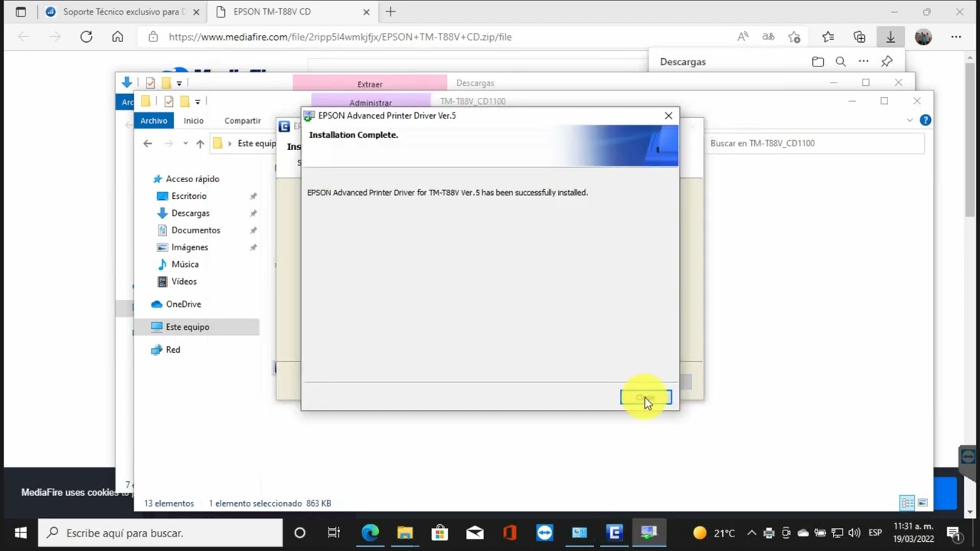The height and width of the screenshot is (551, 980).
Task: Open the Edge Collections icon
Action: pyautogui.click(x=860, y=37)
